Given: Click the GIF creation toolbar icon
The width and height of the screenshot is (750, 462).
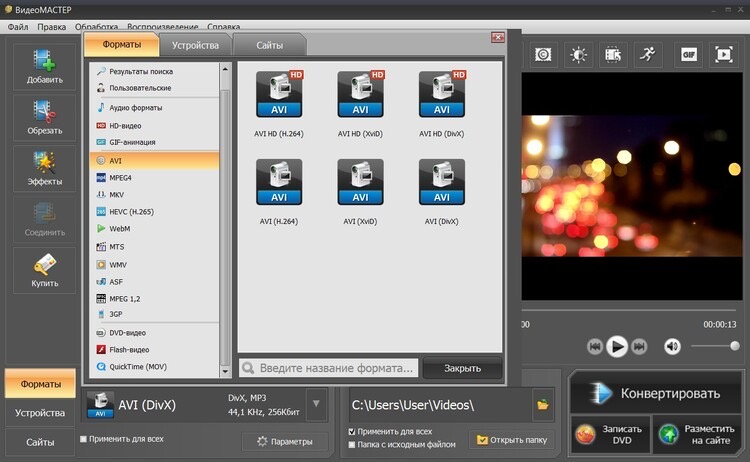Looking at the screenshot, I should [688, 55].
